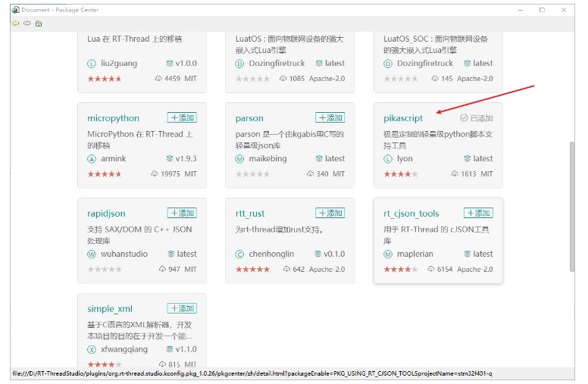Click download icon beside 340

pos(311,173)
